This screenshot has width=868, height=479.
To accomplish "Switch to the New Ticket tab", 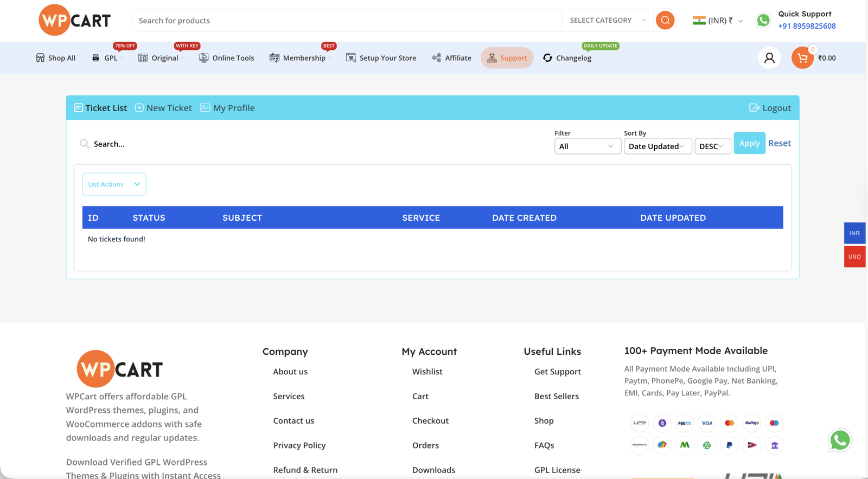I will click(x=163, y=108).
